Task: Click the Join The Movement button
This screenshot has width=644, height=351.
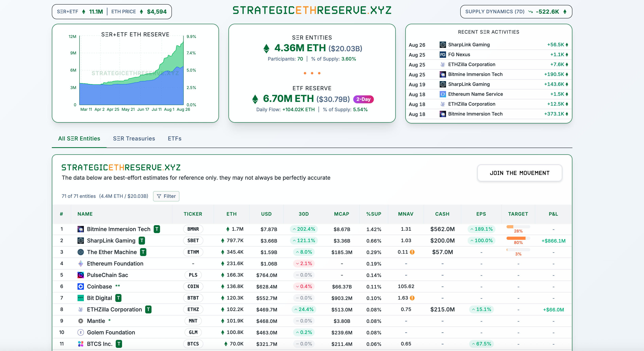Action: (520, 173)
